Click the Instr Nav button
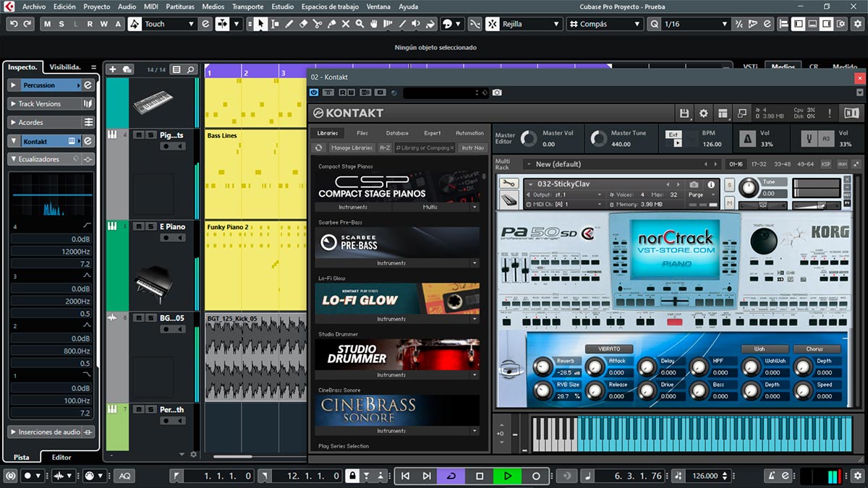The image size is (868, 488). (473, 147)
